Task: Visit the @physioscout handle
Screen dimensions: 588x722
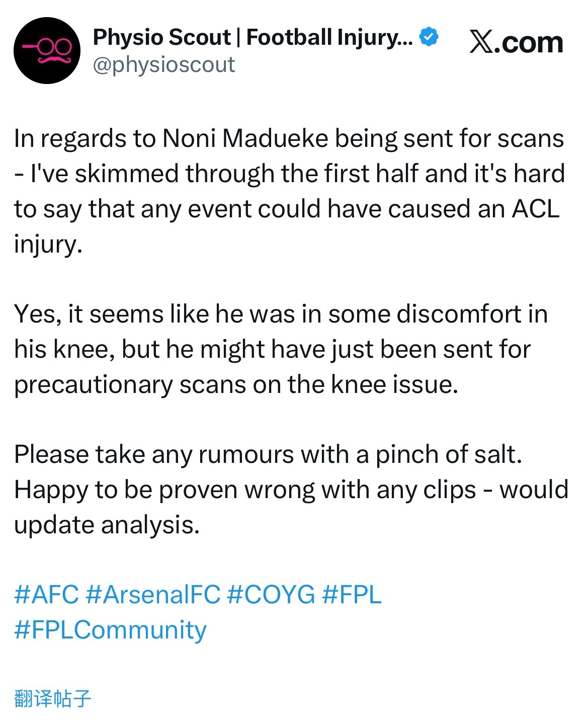Action: coord(164,65)
